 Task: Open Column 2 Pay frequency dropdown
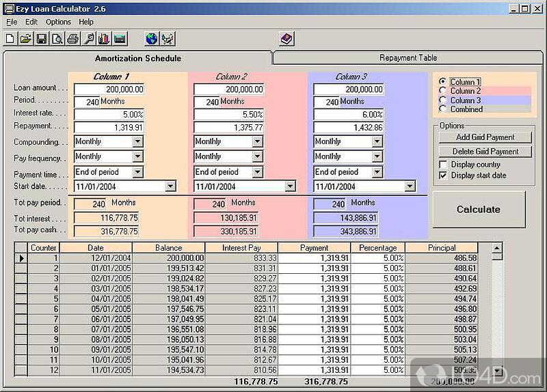click(257, 156)
